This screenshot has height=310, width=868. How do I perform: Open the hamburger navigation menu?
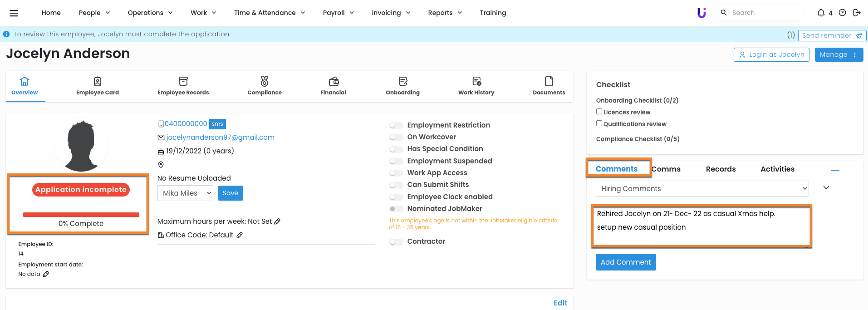tap(14, 13)
